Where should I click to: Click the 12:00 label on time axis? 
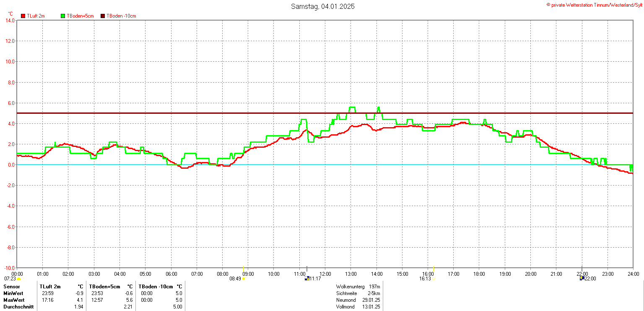click(325, 274)
